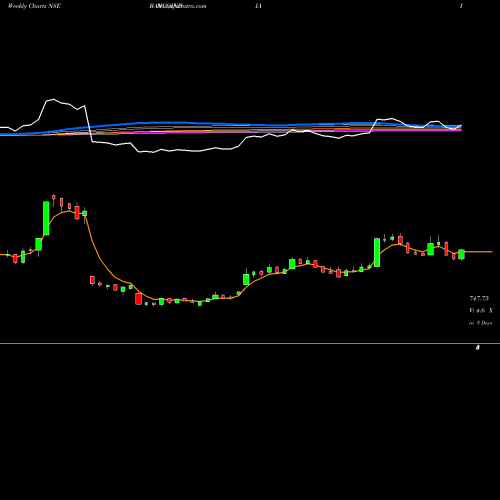Click the "747.75" price value label
The image size is (500, 500).
tap(479, 298)
